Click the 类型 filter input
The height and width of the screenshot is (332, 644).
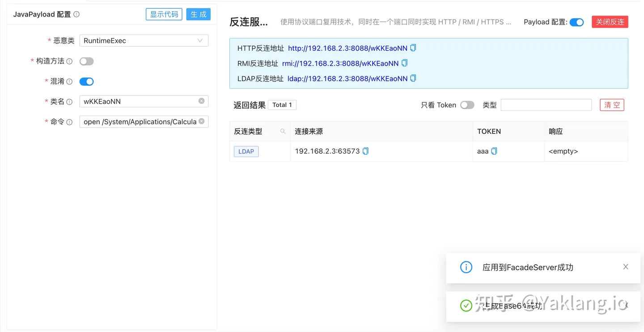pyautogui.click(x=546, y=105)
